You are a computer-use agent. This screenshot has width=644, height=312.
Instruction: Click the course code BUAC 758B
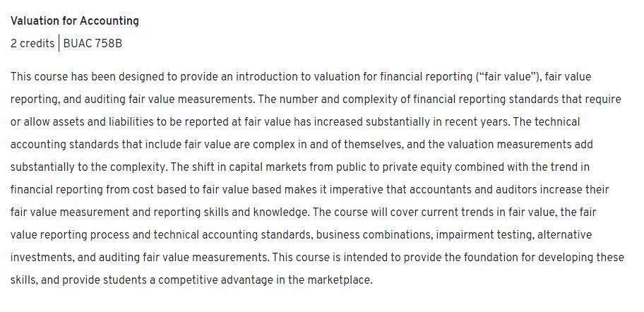pyautogui.click(x=93, y=44)
